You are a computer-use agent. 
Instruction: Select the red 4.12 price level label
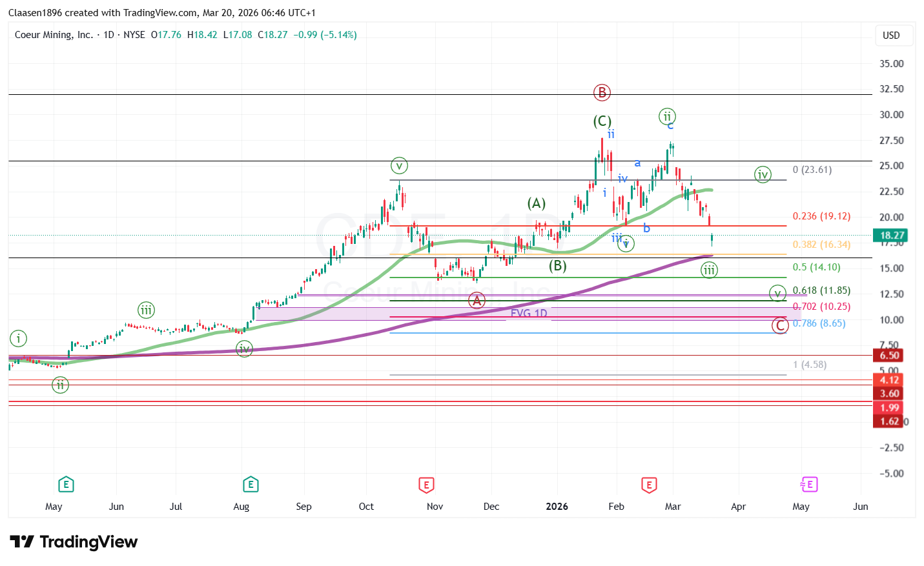pyautogui.click(x=889, y=380)
